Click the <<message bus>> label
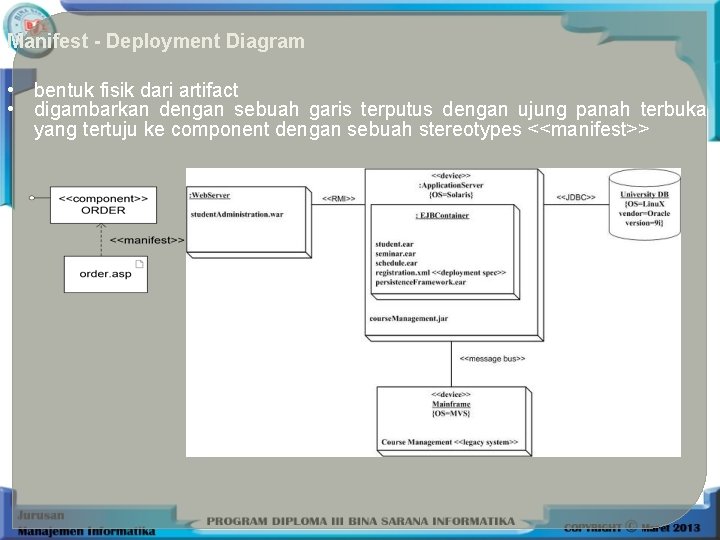720x540 pixels. (x=492, y=359)
